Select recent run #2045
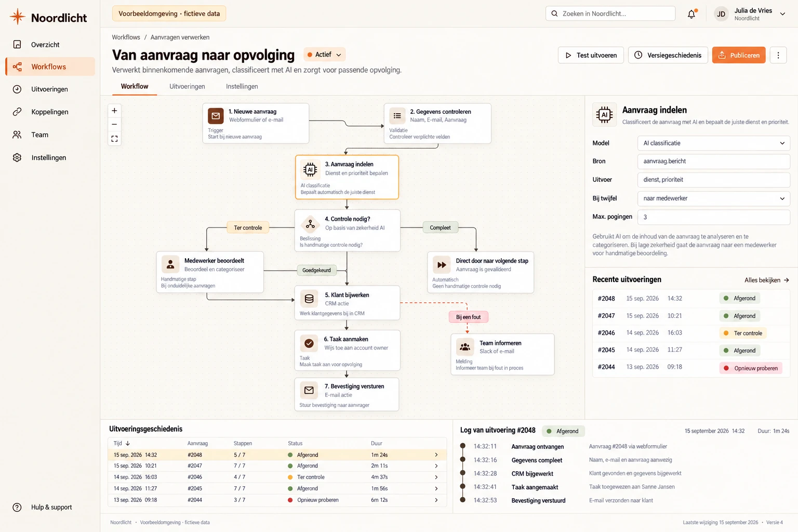This screenshot has height=532, width=798. pyautogui.click(x=691, y=350)
